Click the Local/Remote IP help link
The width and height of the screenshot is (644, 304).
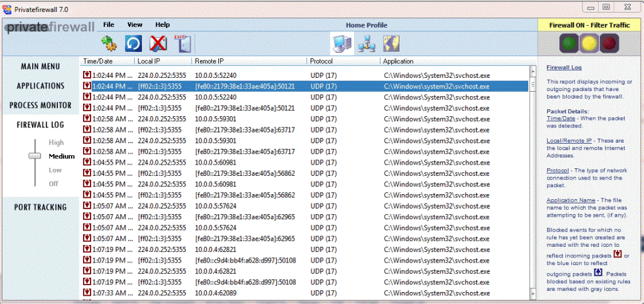coord(569,140)
